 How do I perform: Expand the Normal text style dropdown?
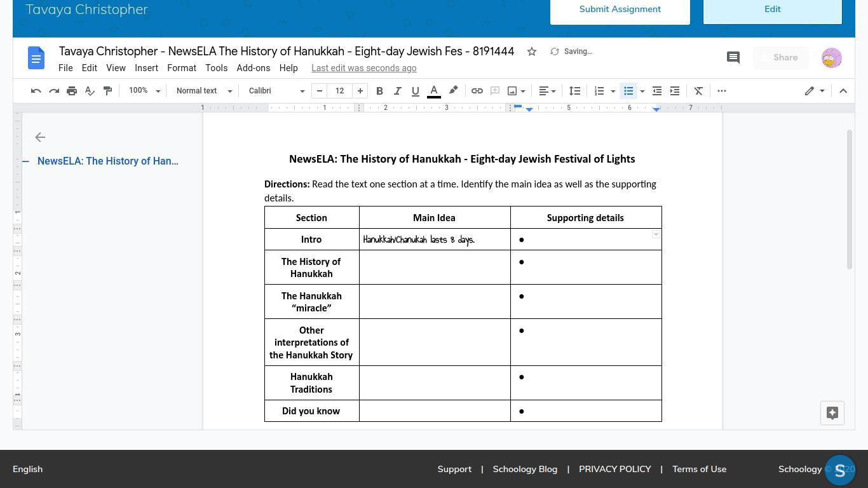point(204,91)
